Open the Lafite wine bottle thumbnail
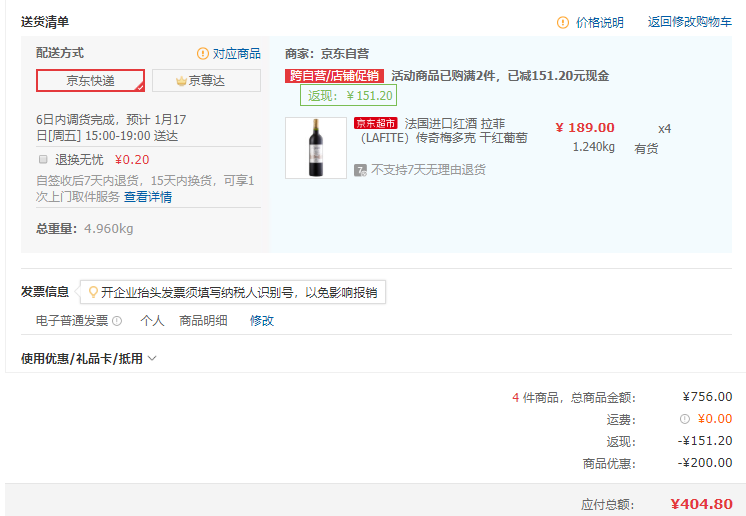The image size is (746, 516). pyautogui.click(x=316, y=148)
